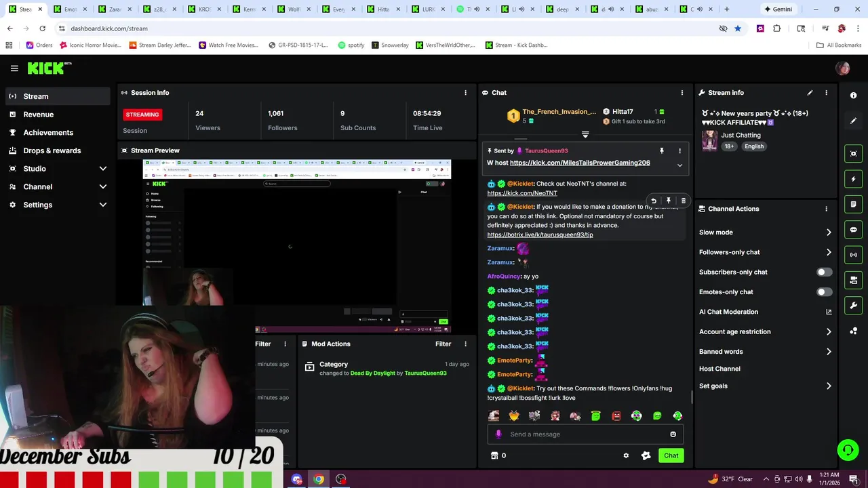Click the chat shop icon
The height and width of the screenshot is (488, 868).
pos(494,455)
